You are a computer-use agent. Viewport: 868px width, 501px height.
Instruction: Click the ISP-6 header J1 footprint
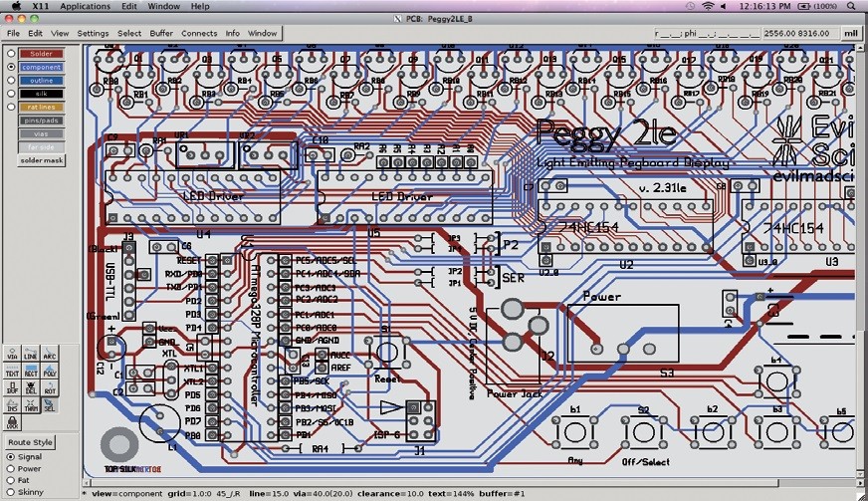click(421, 421)
